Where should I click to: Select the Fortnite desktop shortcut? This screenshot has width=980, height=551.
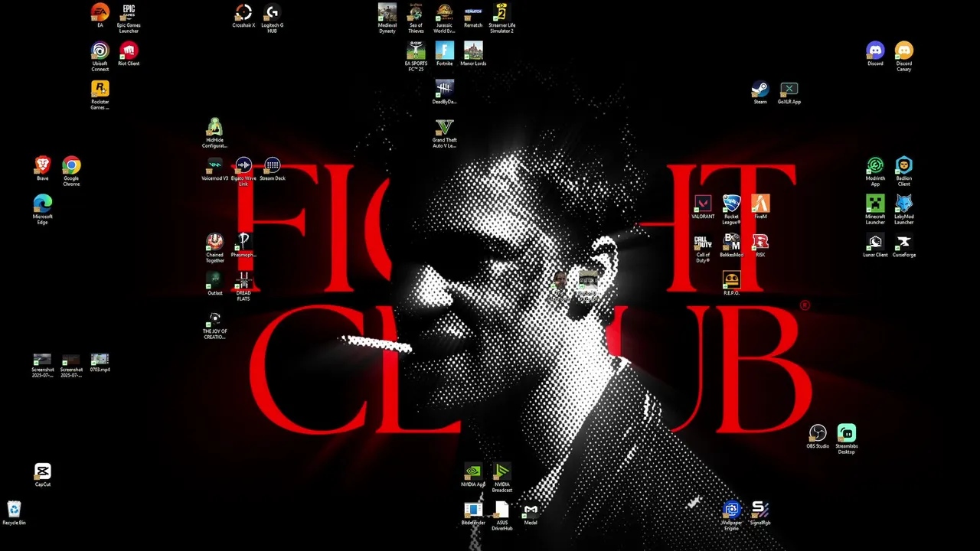pyautogui.click(x=444, y=51)
